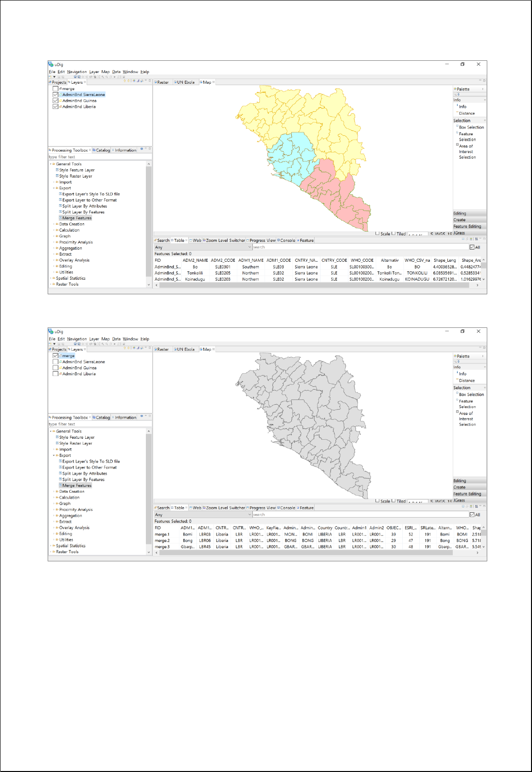Click uDig app icon in colored-map window title
Screen dimensions: 532x772
coord(51,64)
